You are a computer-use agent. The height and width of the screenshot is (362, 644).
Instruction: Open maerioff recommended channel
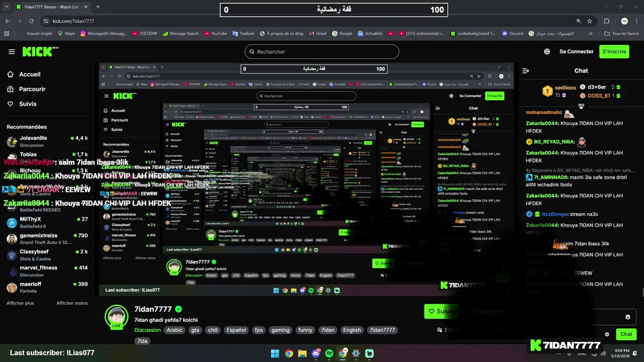coord(48,287)
